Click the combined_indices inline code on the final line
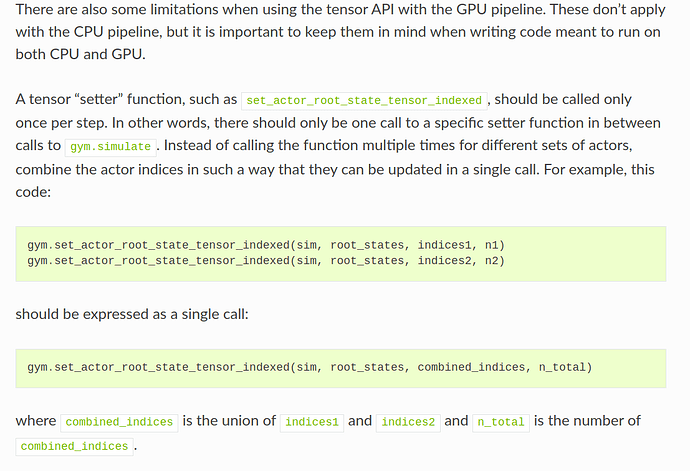690x471 pixels. 74,446
